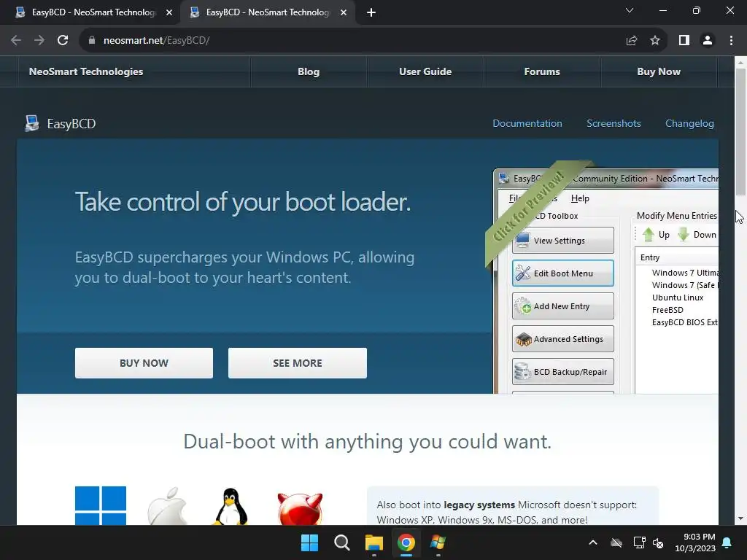Image resolution: width=747 pixels, height=560 pixels.
Task: Click green Up arrow in preview
Action: click(649, 234)
